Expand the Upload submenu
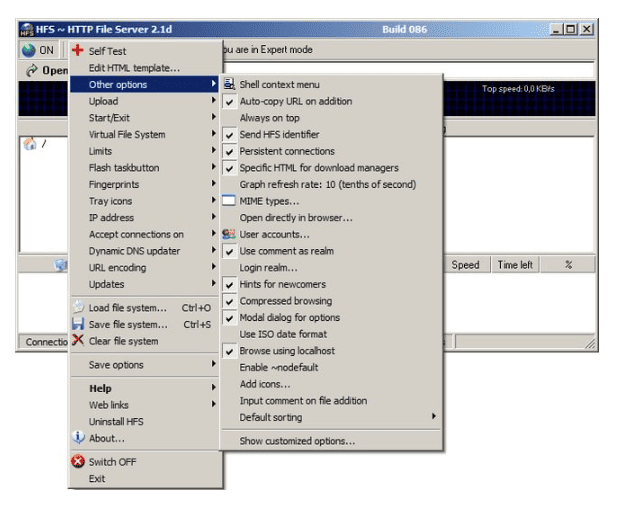Image resolution: width=617 pixels, height=507 pixels. [144, 101]
